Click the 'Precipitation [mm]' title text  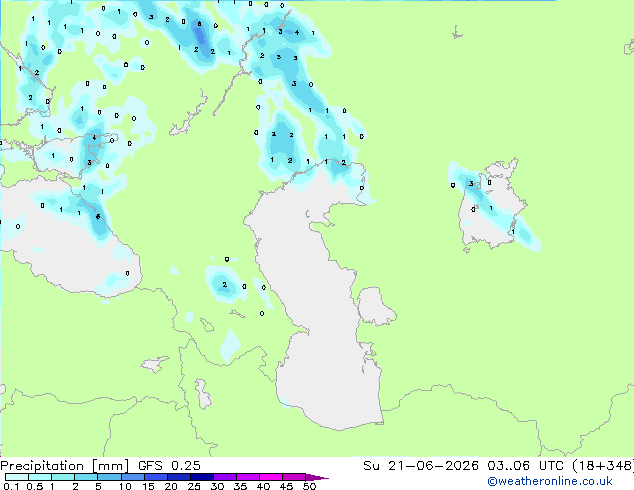[x=65, y=466]
